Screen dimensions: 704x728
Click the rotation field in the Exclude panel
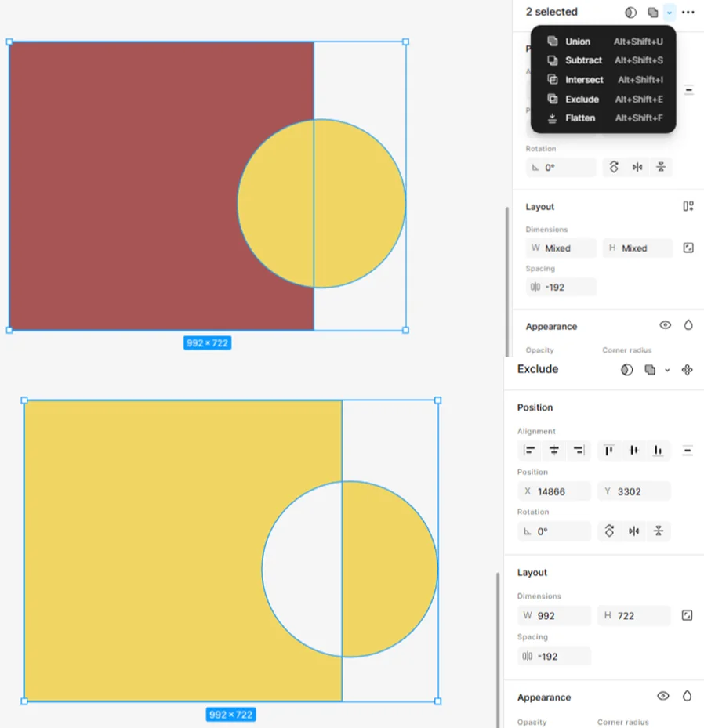[x=554, y=531]
